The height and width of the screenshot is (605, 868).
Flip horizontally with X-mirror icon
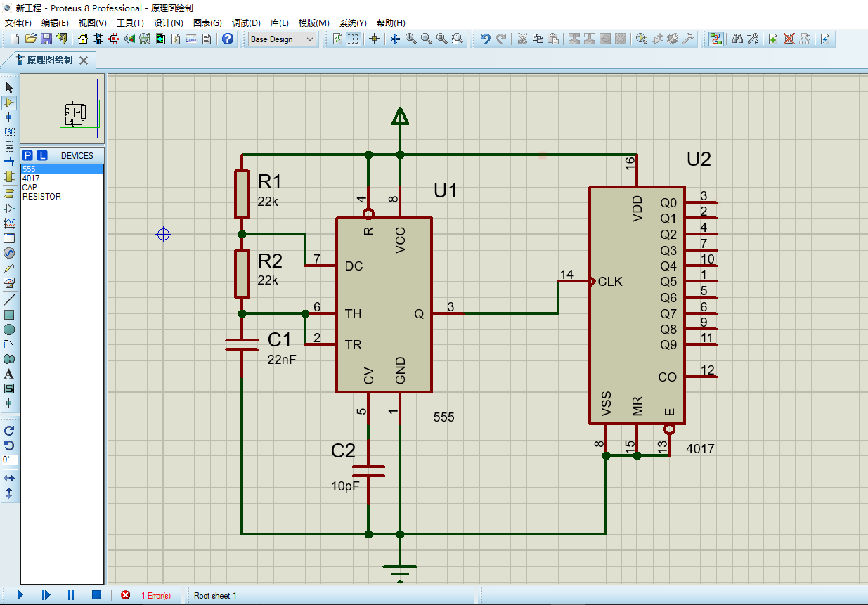coord(9,478)
